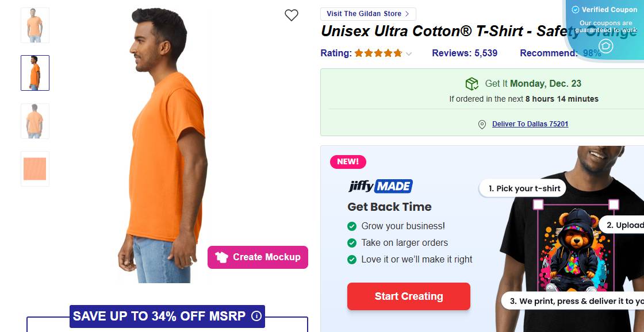Add the shirt to wishlist with the heart icon

[292, 16]
